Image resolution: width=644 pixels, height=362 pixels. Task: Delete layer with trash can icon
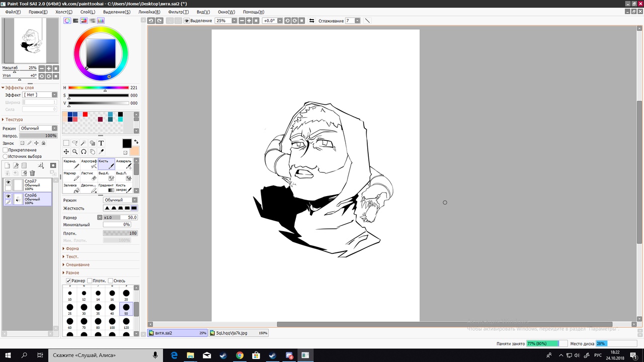pyautogui.click(x=32, y=173)
